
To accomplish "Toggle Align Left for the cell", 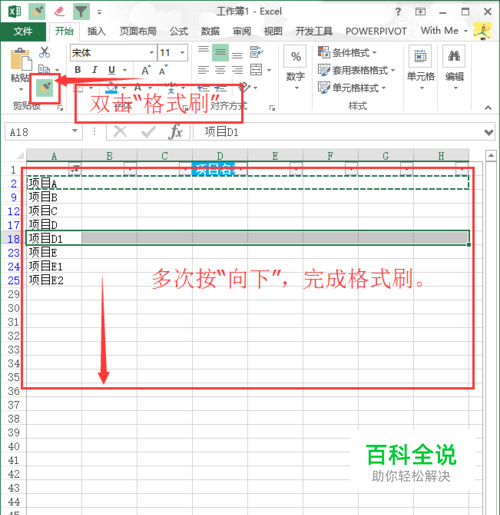I will tap(203, 70).
